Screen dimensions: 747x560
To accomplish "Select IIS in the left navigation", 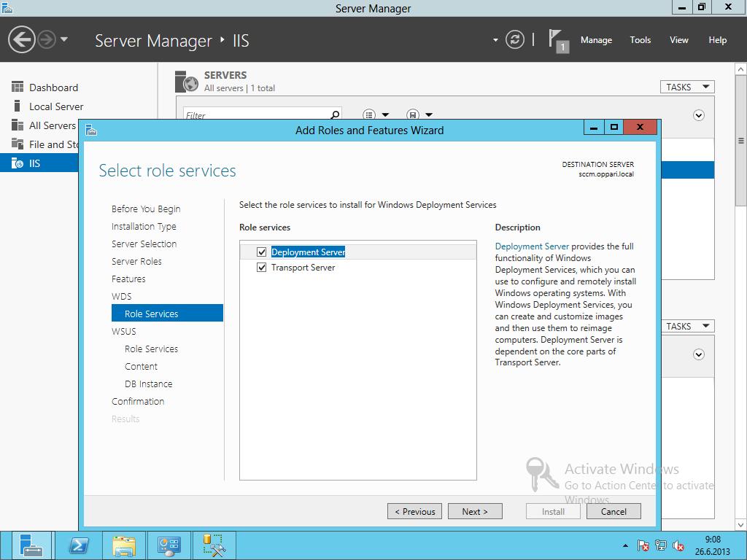I will point(39,163).
